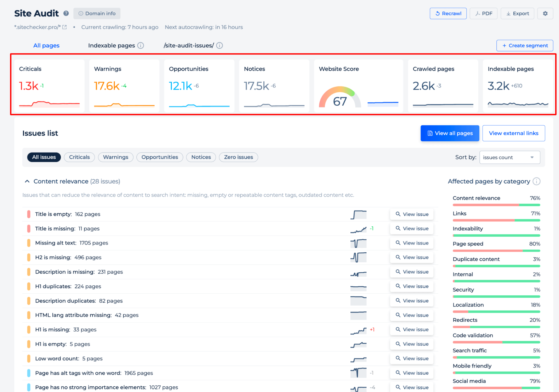
Task: Click Create segment
Action: coord(525,46)
